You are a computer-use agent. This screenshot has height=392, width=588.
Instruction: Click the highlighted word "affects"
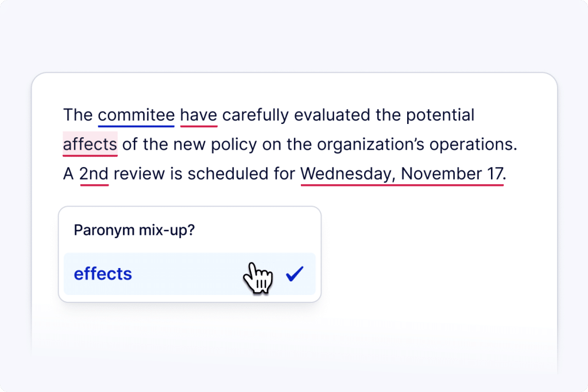[x=90, y=144]
